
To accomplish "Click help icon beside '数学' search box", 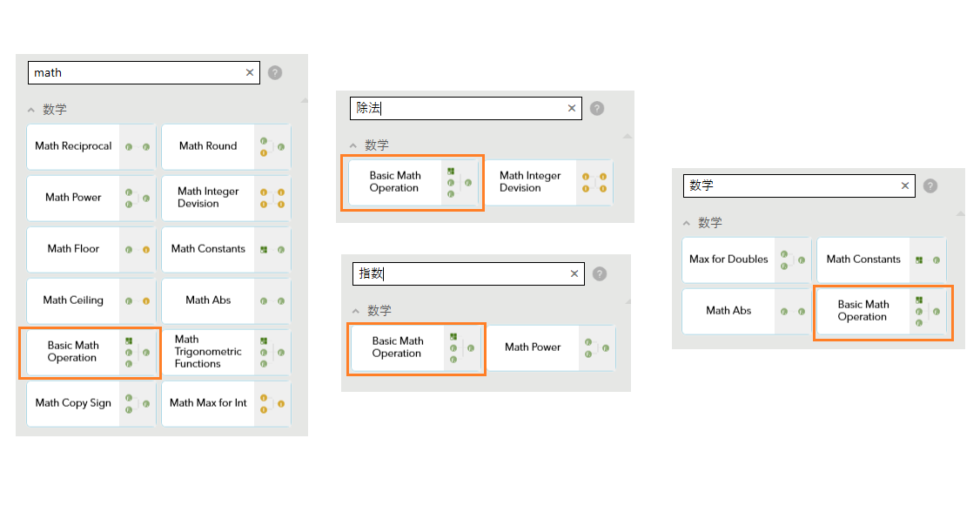I will (930, 186).
